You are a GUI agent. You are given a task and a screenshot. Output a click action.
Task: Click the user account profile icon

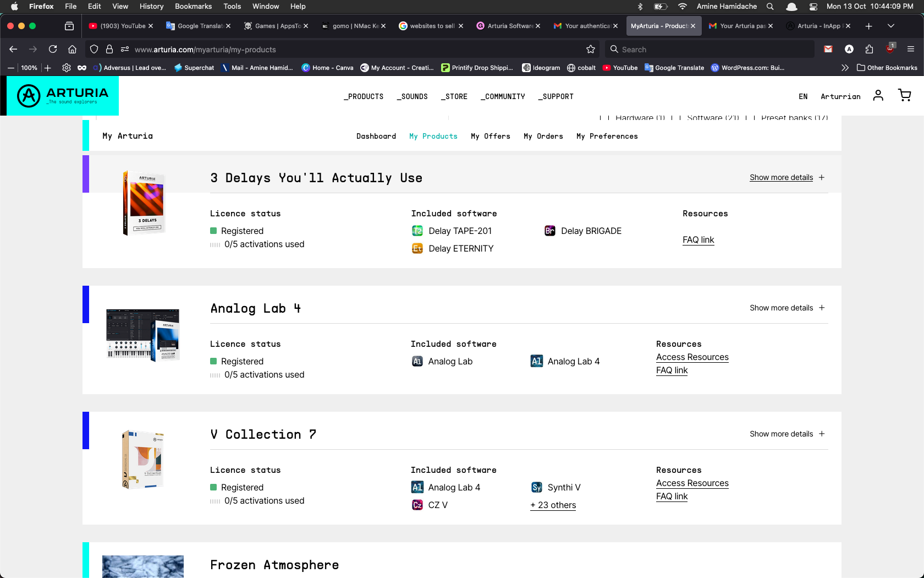coord(878,96)
